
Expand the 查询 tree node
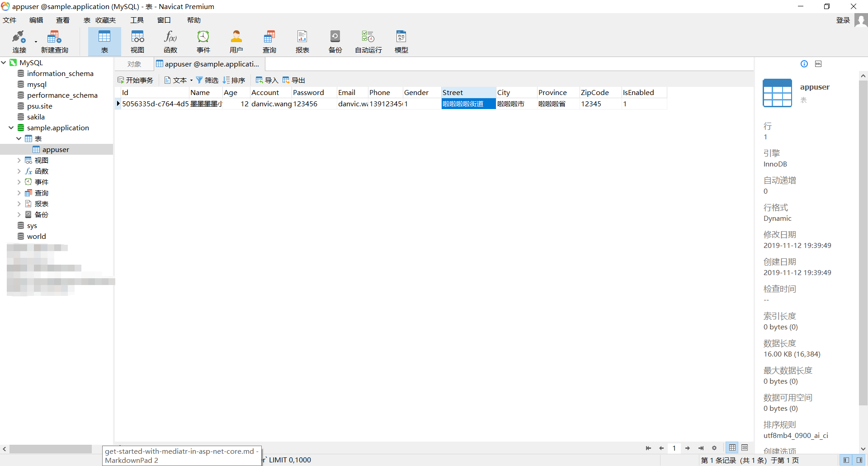point(19,193)
